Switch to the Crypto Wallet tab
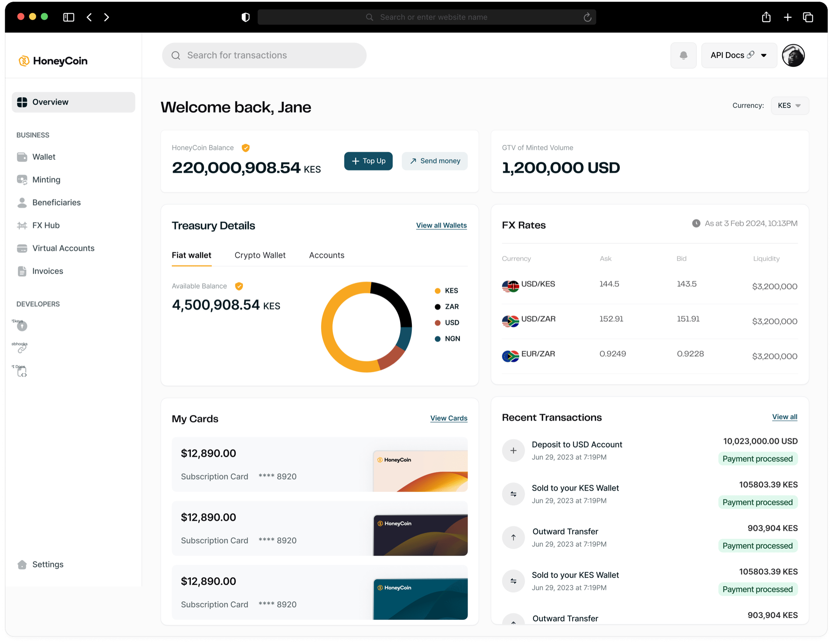The width and height of the screenshot is (832, 644). click(x=260, y=255)
